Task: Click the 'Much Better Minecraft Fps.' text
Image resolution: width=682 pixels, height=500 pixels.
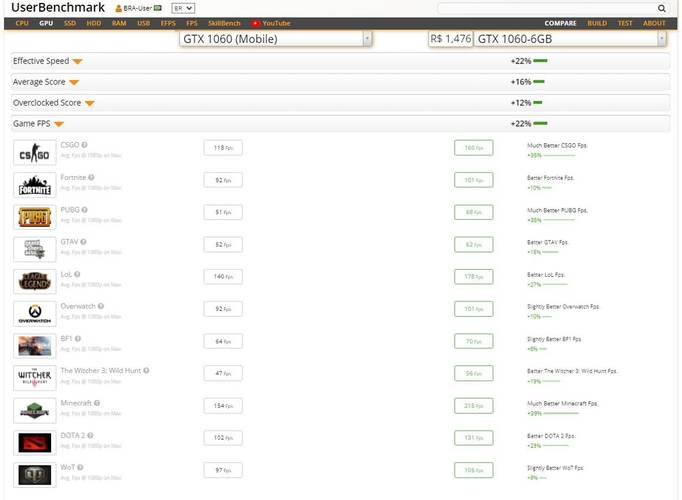Action: coord(563,404)
